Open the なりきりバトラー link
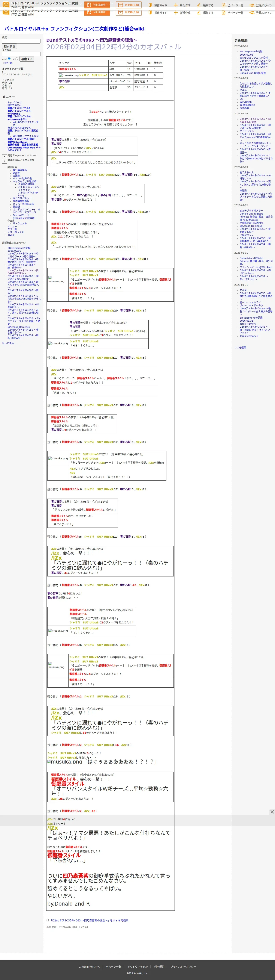Screen dimensions: 275x980 [22, 198]
